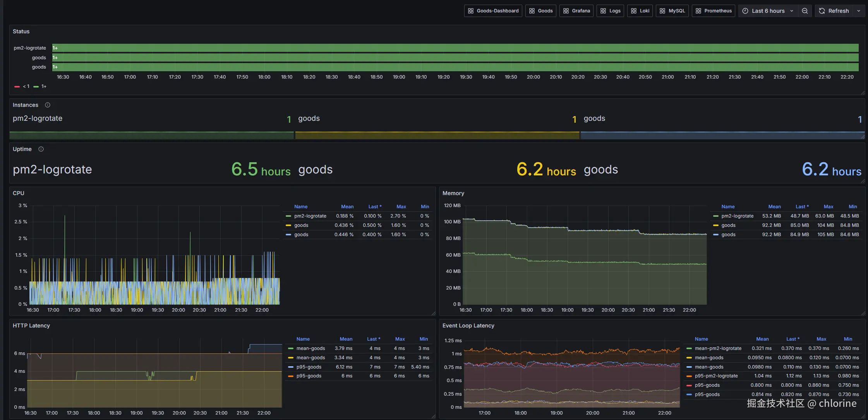Open the MySQL dashboard link

tap(672, 11)
